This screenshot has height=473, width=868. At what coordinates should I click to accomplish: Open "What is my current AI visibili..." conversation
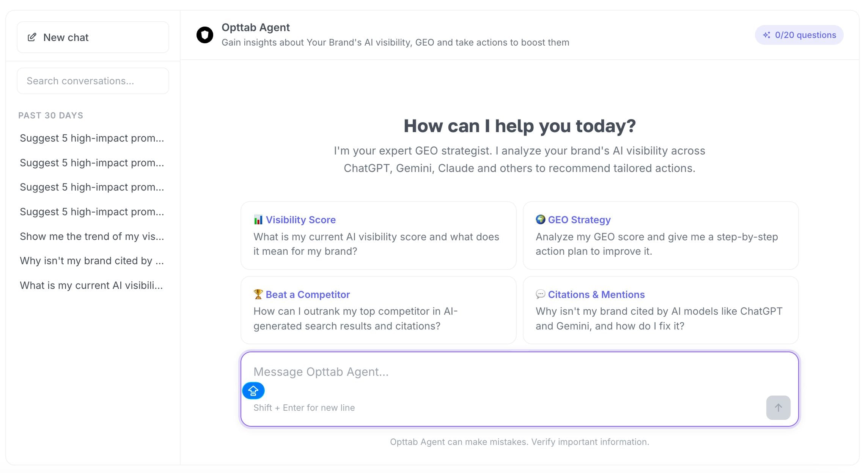(91, 285)
